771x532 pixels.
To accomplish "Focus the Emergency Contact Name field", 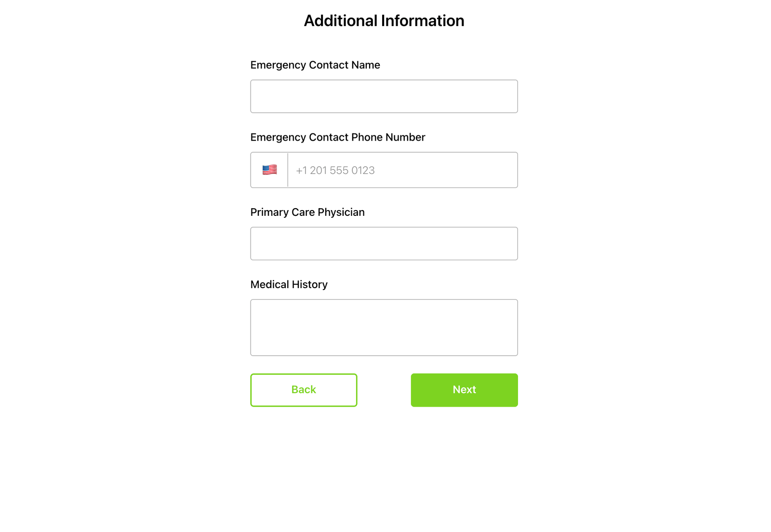I will tap(384, 96).
